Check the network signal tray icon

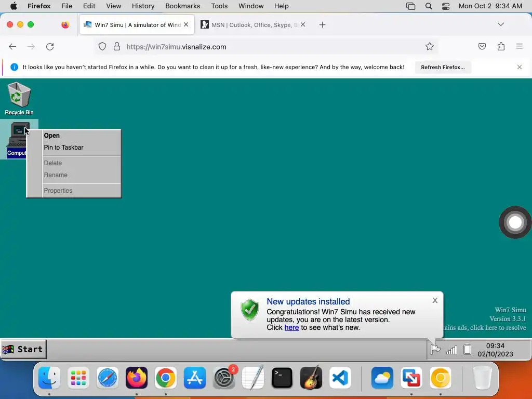451,350
